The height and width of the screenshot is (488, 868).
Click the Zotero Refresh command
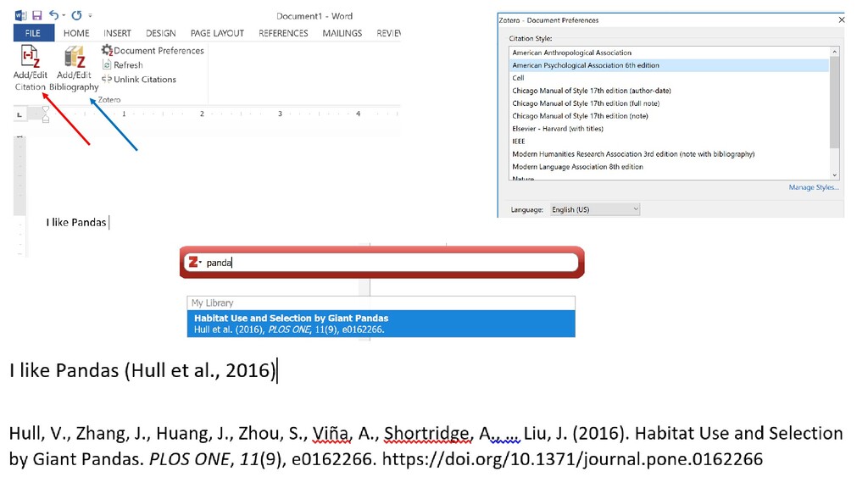[x=123, y=64]
